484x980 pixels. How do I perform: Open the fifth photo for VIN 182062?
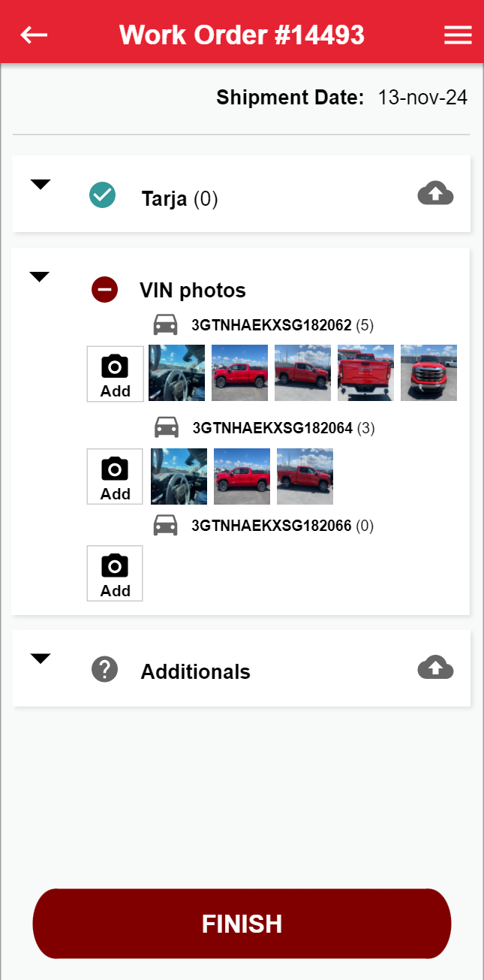pos(428,372)
